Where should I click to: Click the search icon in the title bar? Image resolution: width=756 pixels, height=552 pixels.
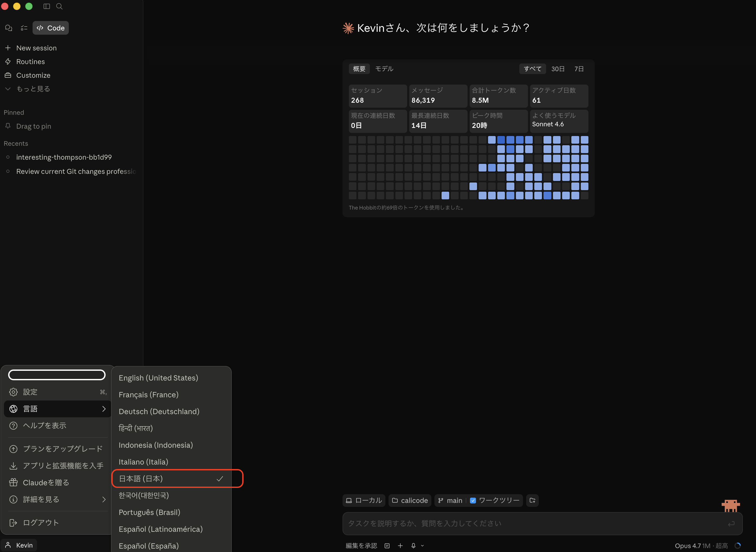pyautogui.click(x=59, y=6)
